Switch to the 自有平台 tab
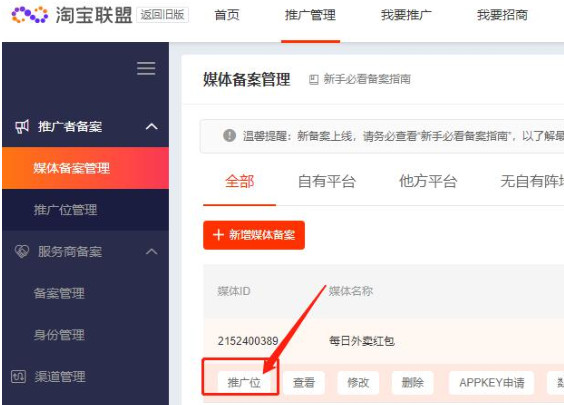 pos(327,181)
